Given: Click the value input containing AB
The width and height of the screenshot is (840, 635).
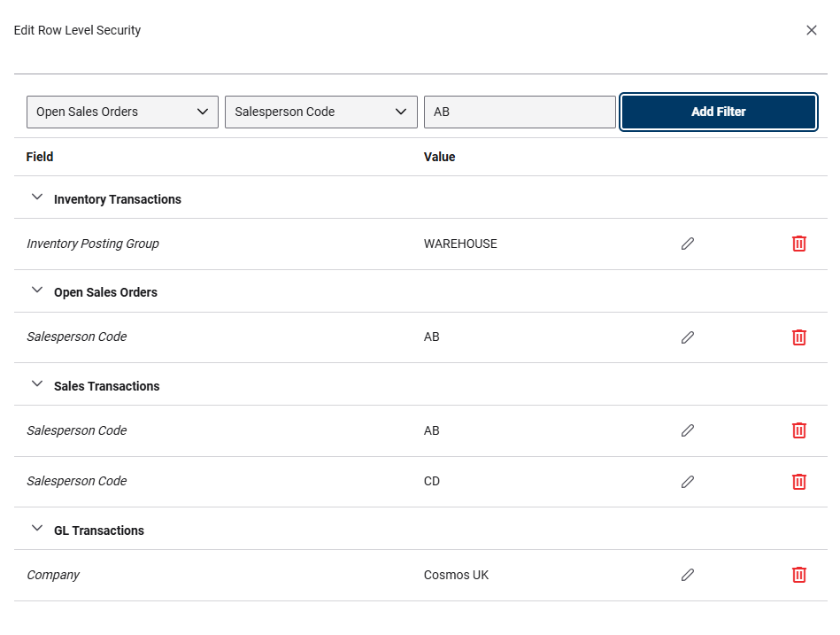Looking at the screenshot, I should tap(520, 112).
